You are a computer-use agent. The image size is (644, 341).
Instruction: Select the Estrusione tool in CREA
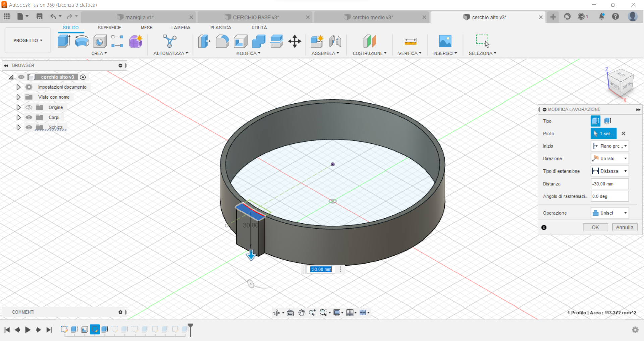point(64,41)
